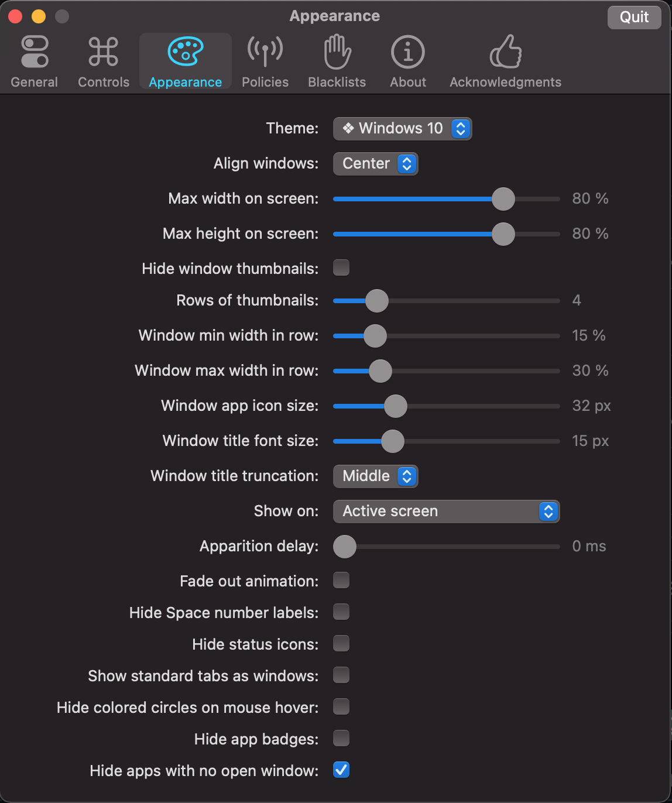
Task: Open Window title truncation Middle dropdown
Action: (x=375, y=476)
